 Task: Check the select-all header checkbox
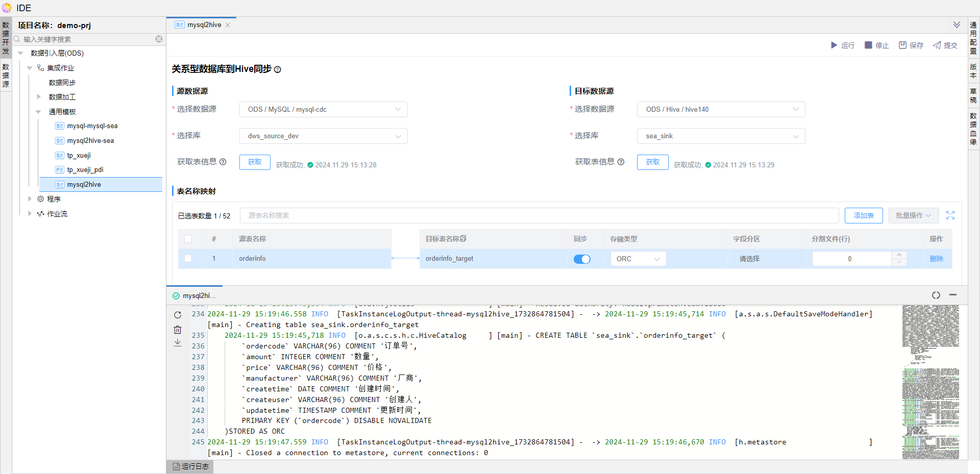pyautogui.click(x=188, y=239)
